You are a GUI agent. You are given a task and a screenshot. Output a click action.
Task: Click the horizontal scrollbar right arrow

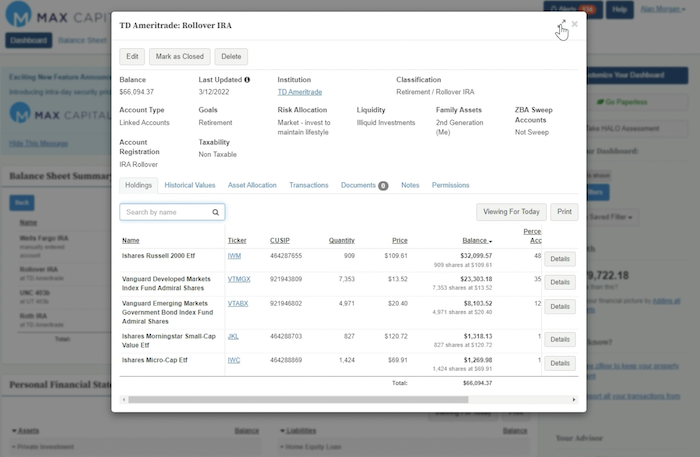574,399
